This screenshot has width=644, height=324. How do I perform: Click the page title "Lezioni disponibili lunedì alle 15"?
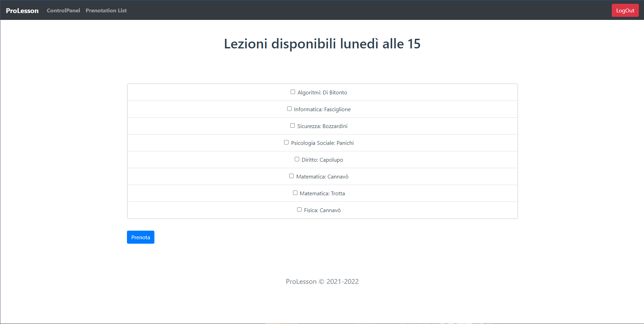(x=322, y=44)
